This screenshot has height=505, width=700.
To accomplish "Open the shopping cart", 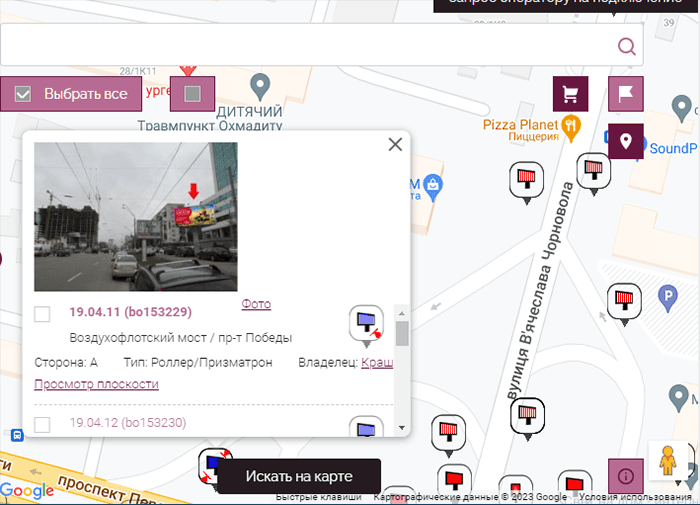I will tap(571, 94).
